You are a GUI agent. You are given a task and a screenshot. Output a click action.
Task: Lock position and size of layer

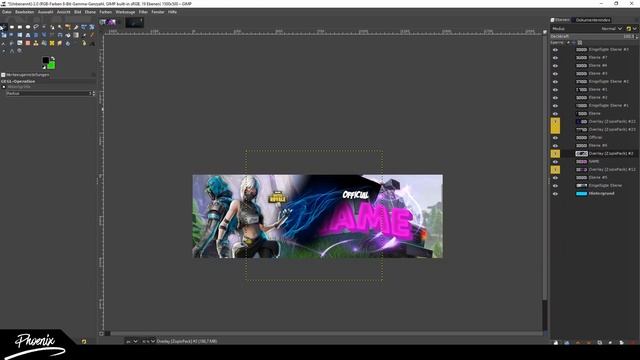[573, 42]
